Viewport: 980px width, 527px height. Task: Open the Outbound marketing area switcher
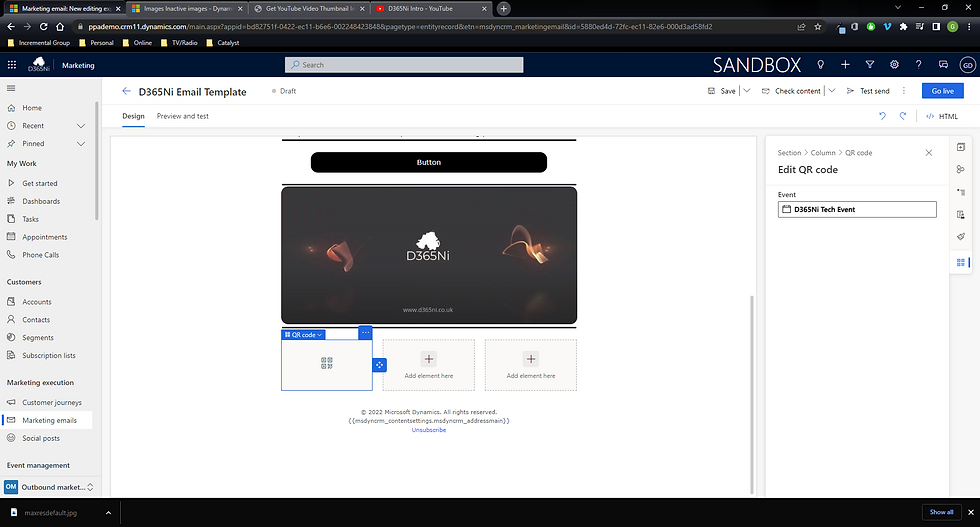point(49,487)
